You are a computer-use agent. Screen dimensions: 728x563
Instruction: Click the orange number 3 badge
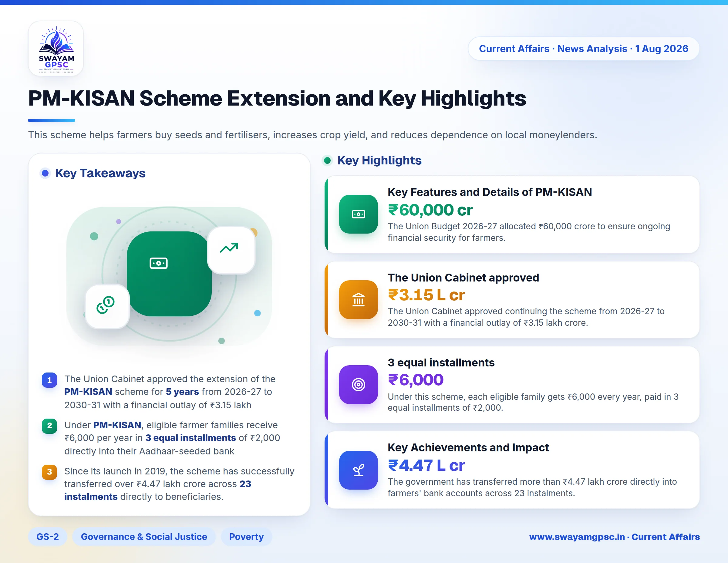coord(49,472)
